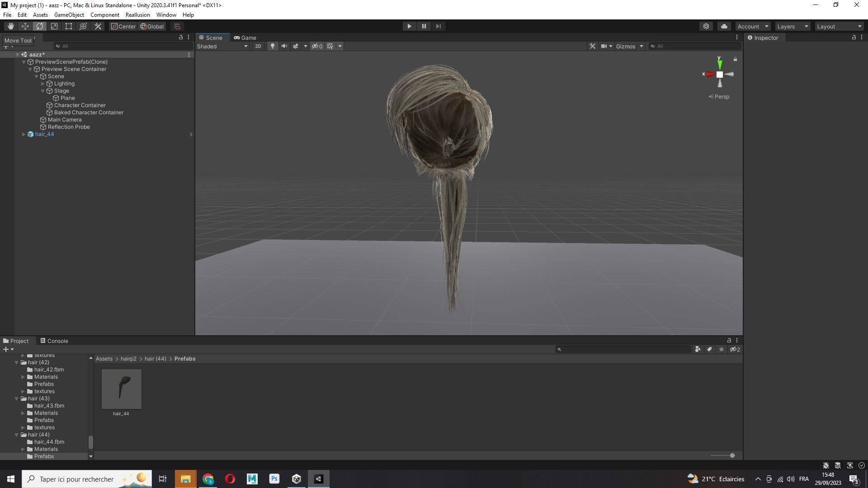
Task: Select the Scale tool
Action: click(54, 26)
